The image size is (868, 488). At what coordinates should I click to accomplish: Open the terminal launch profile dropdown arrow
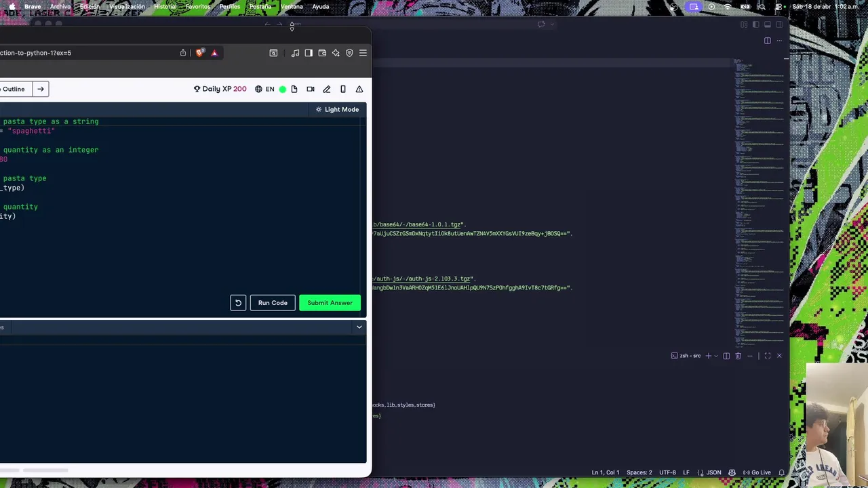click(x=715, y=356)
